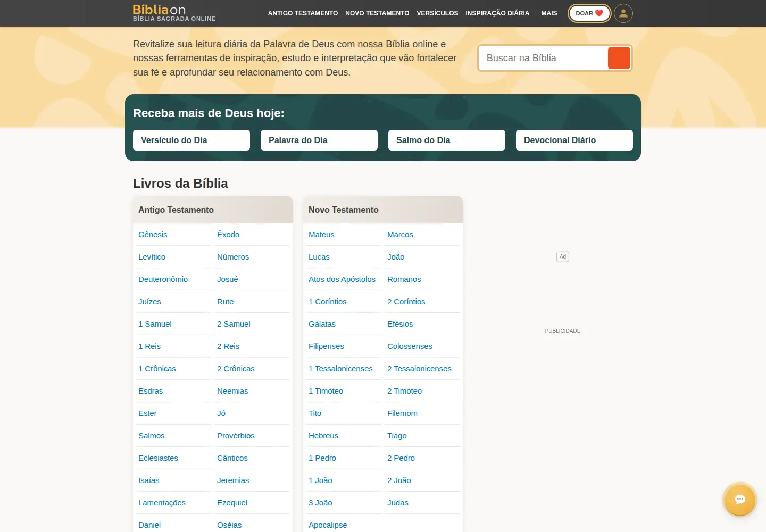Open the floating chat bubble button
The width and height of the screenshot is (766, 532).
point(740,500)
